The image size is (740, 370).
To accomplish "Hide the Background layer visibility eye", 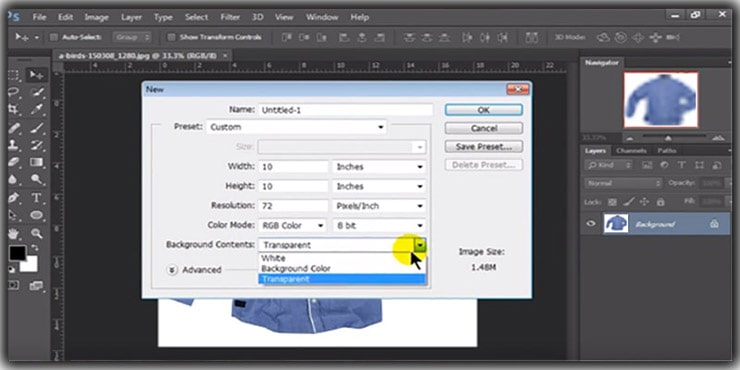I will [x=591, y=224].
